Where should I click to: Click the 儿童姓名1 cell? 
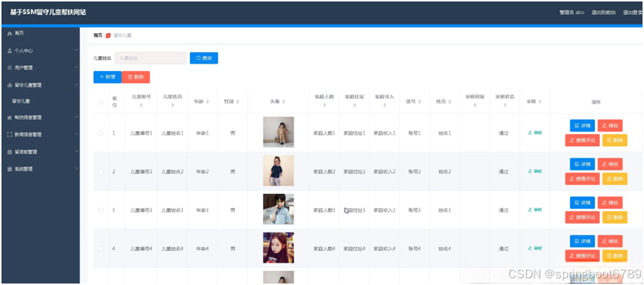[x=172, y=133]
